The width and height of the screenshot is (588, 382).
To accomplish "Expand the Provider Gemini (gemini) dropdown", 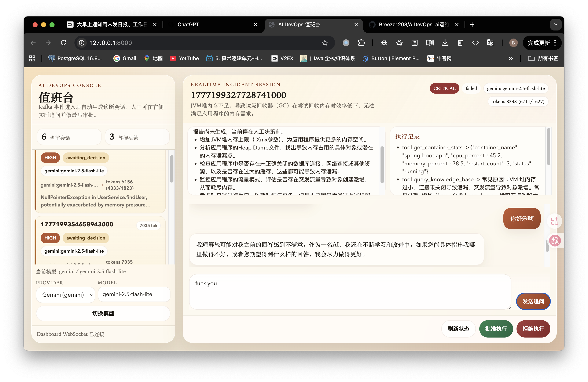I will 66,295.
